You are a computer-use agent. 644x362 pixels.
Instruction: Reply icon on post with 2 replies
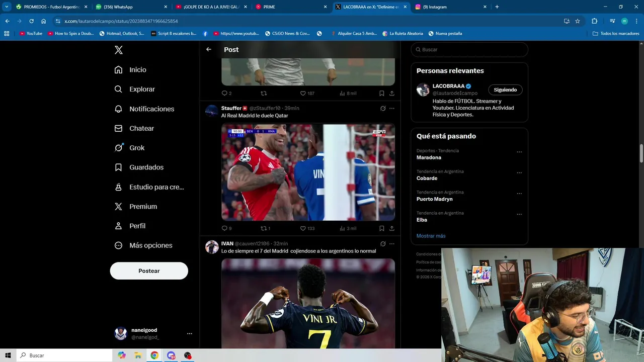(x=226, y=94)
